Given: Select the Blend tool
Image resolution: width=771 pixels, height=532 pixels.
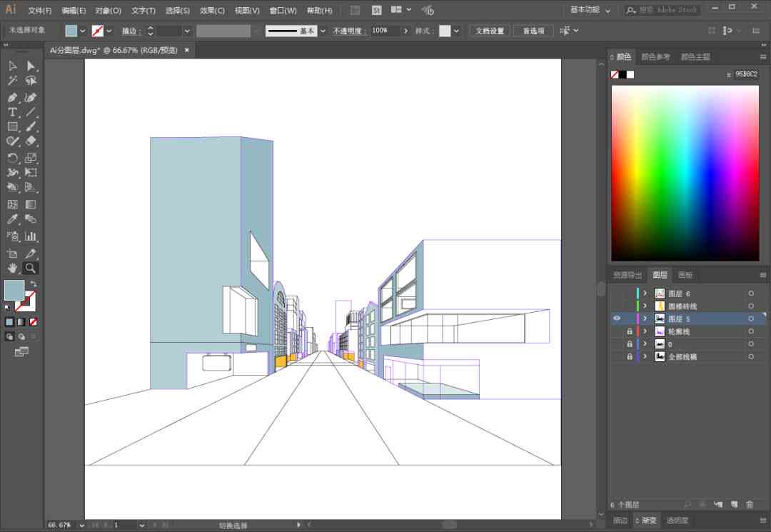Looking at the screenshot, I should click(31, 219).
